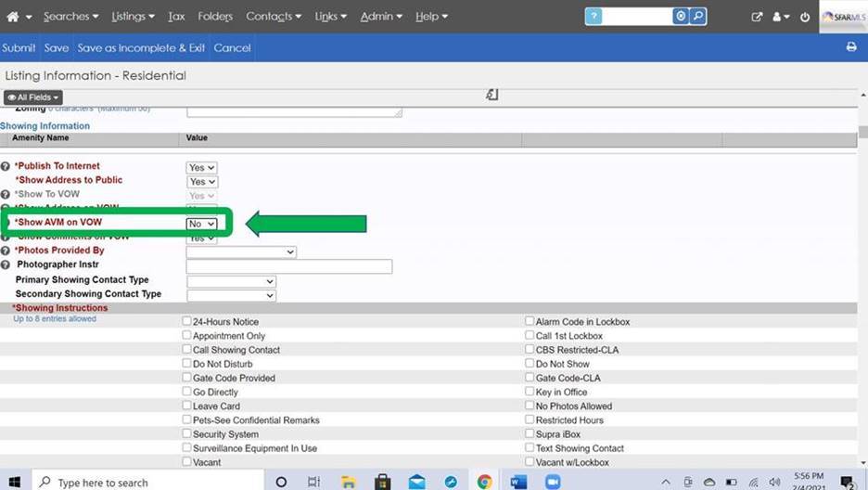Screen dimensions: 868x490
Task: Tick the Security System checkbox
Action: (x=187, y=433)
